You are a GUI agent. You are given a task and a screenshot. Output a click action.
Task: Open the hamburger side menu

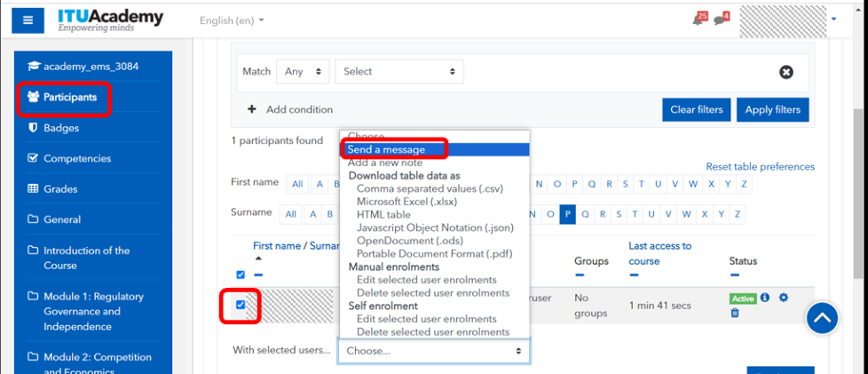[x=28, y=20]
